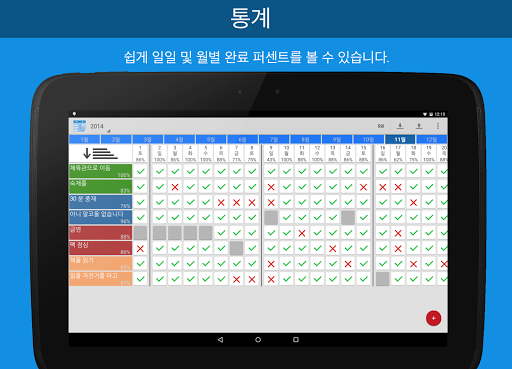Click the day 9 column header showing 43%
The height and width of the screenshot is (369, 512).
(x=271, y=153)
